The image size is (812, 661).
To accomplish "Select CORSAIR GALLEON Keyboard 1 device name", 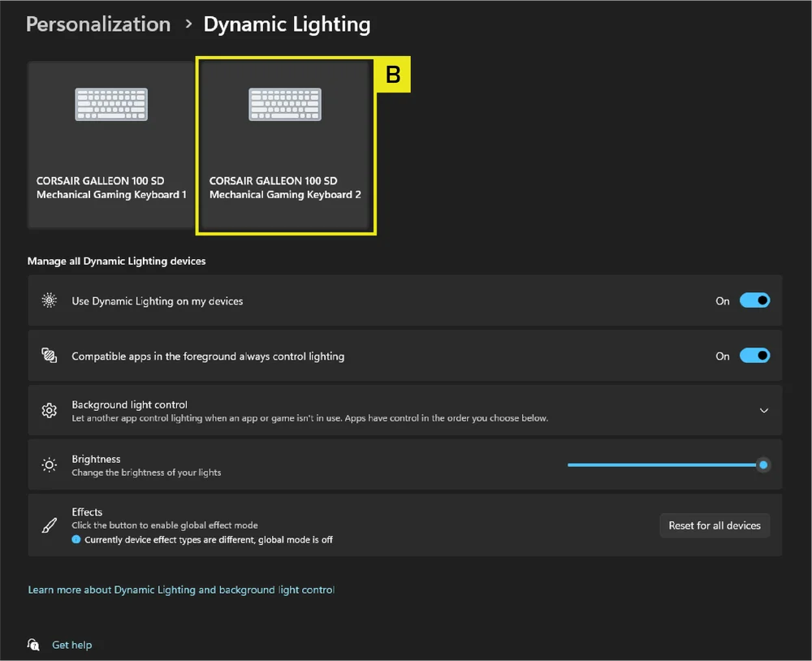I will tap(111, 188).
